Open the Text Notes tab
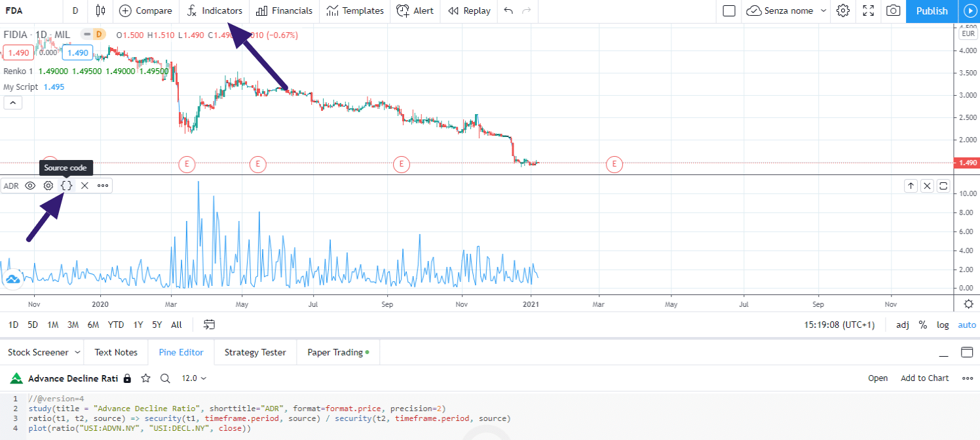 pyautogui.click(x=116, y=352)
